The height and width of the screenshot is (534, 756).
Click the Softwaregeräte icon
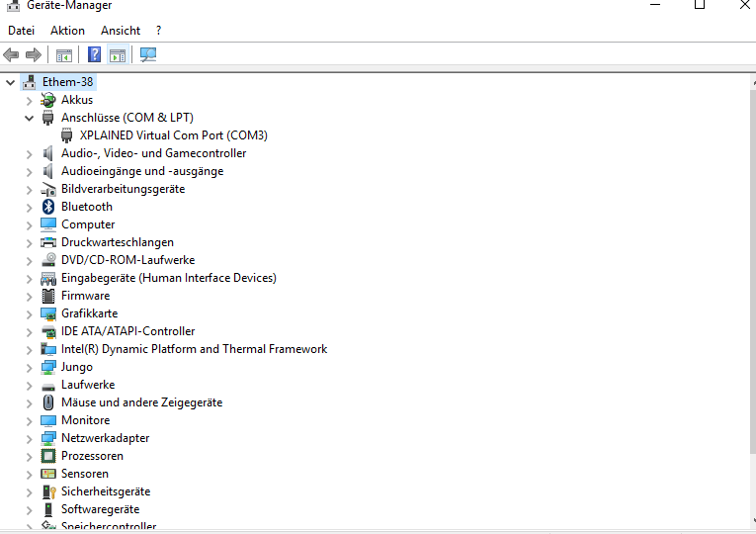(48, 509)
